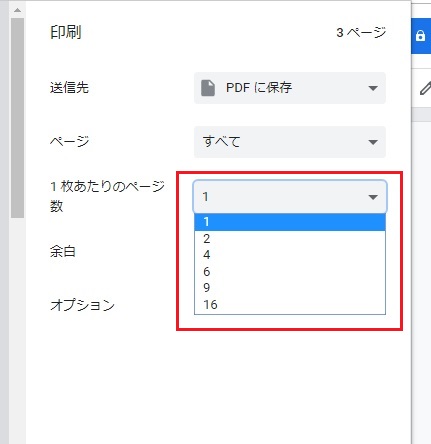
Task: Choose 16 pages per sheet
Action: point(290,305)
